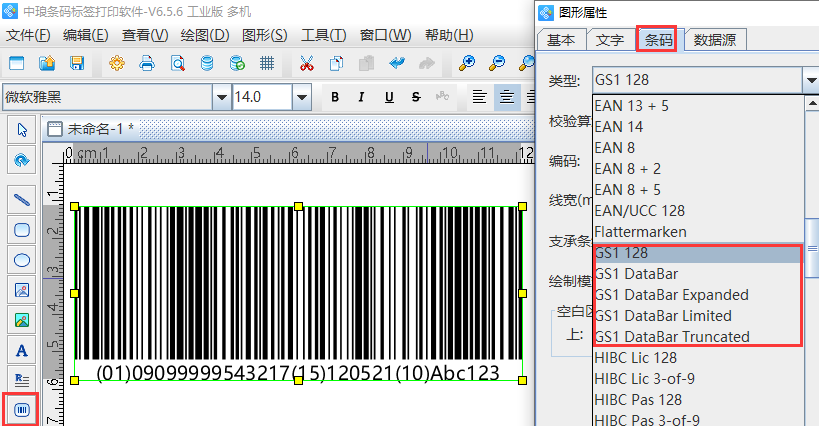The image size is (819, 426).
Task: Save the document with the floppy icon
Action: tap(77, 64)
